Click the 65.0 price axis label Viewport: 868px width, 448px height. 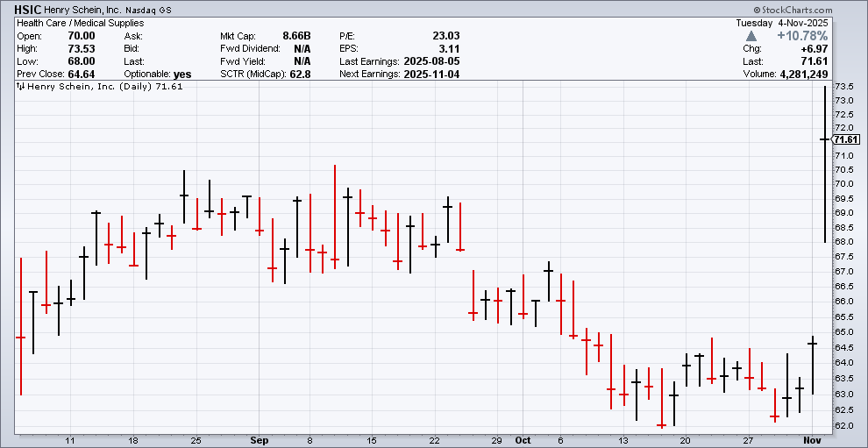[x=843, y=331]
